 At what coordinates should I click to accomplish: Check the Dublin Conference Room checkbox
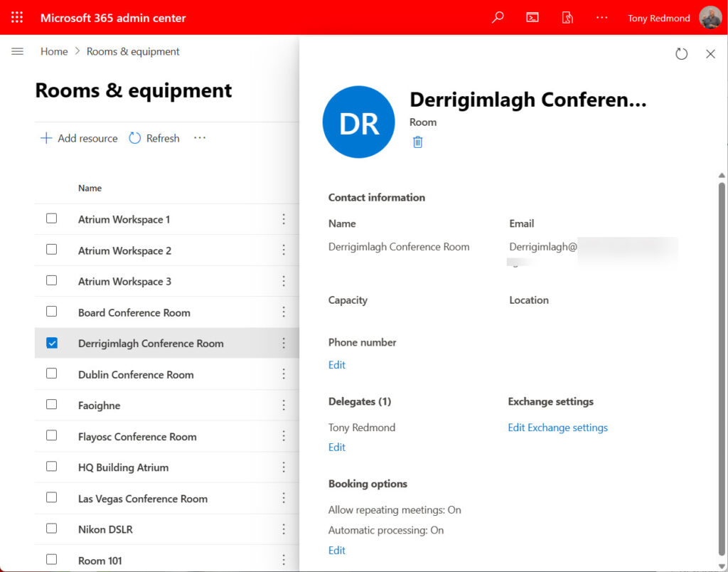[51, 373]
